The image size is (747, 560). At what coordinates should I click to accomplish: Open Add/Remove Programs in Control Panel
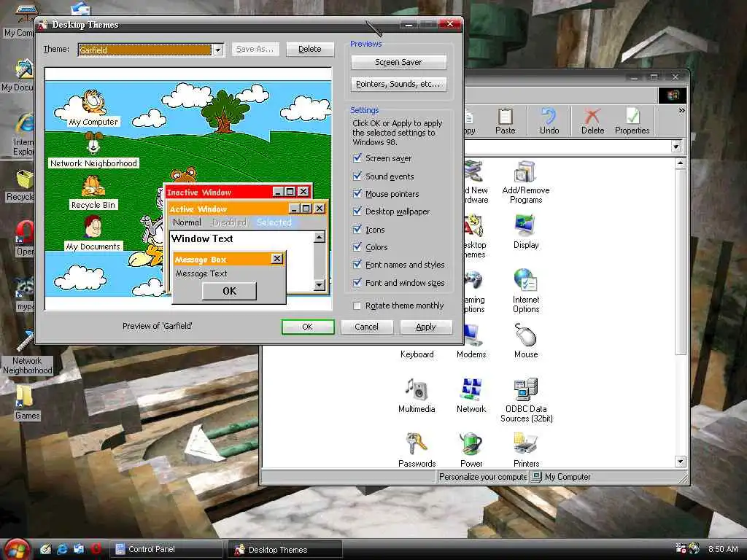[x=525, y=183]
